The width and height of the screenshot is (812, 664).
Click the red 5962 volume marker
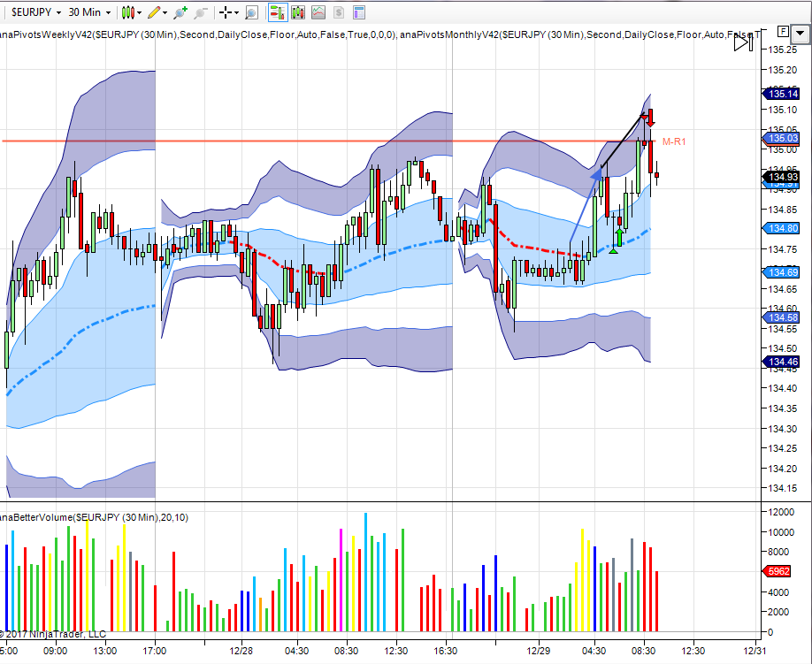pyautogui.click(x=778, y=571)
